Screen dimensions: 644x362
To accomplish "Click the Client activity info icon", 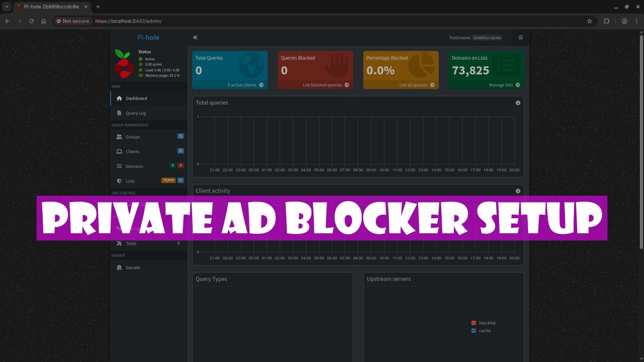I will tap(518, 191).
